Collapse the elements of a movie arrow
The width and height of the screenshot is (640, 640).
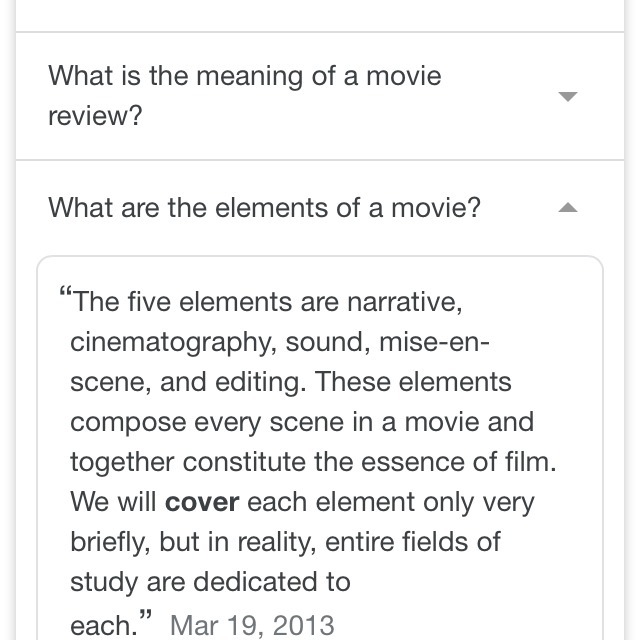[x=567, y=208]
